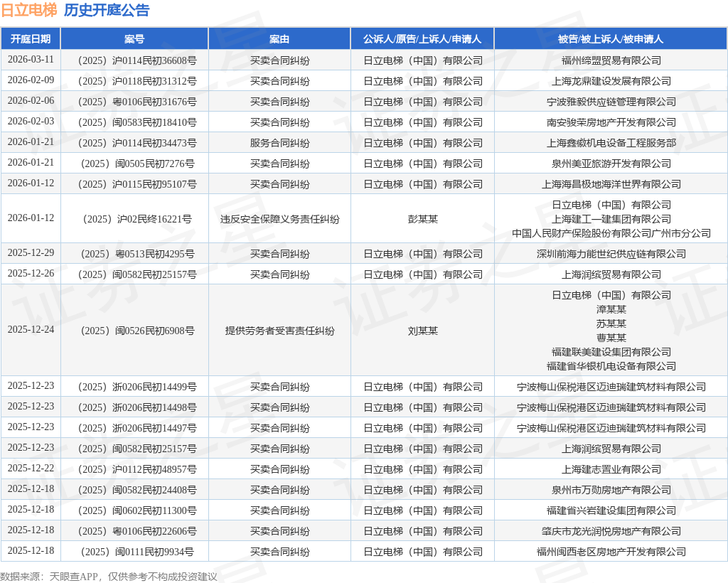Click the 数据来源 天眼查APP footer note
Screen dimensions: 728x583
pos(109,577)
